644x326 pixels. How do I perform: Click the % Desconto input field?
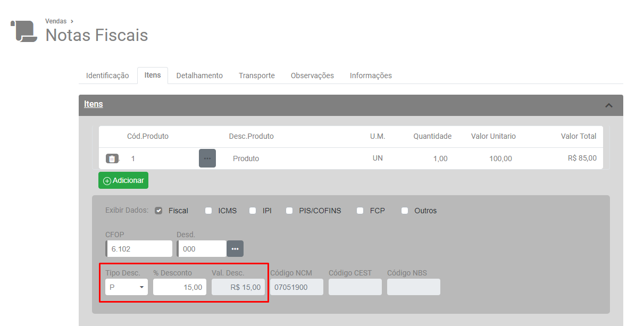tap(180, 287)
